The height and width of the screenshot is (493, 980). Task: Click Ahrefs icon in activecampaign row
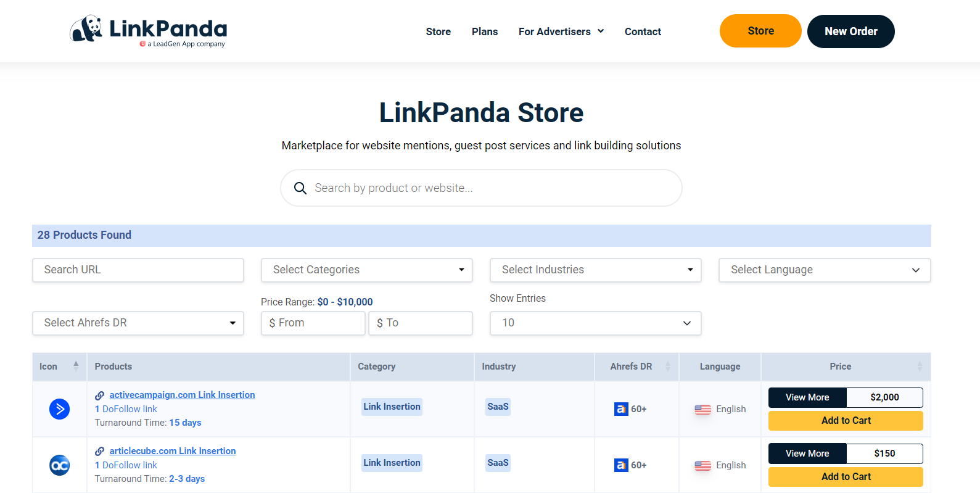point(621,409)
